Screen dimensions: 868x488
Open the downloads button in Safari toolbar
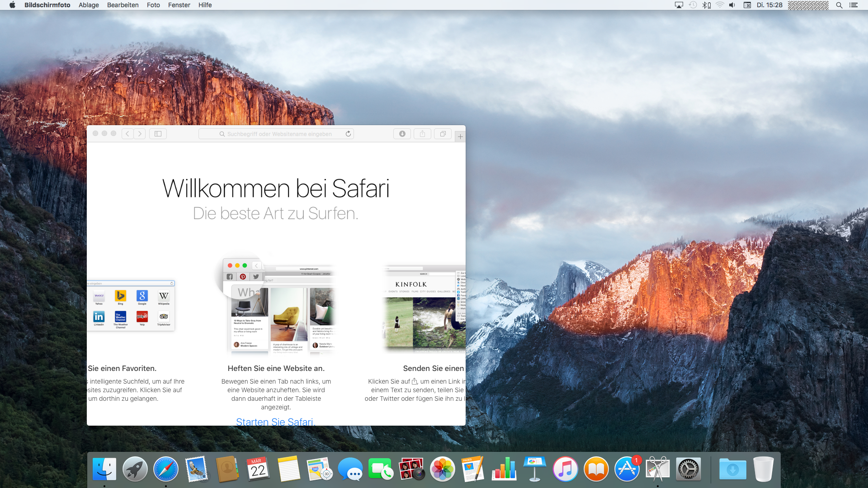[402, 134]
